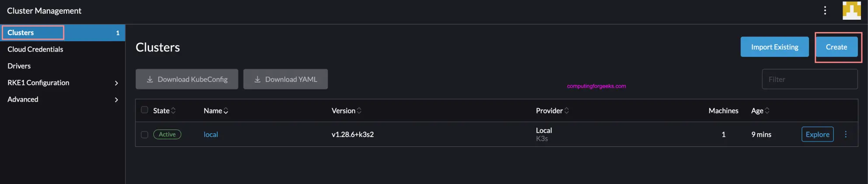
Task: Sort clusters by Name column arrows
Action: pos(226,111)
